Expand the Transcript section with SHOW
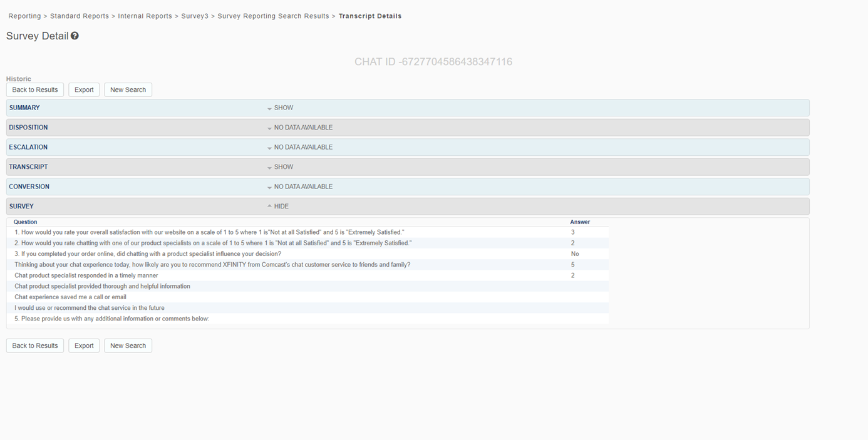868x440 pixels. pyautogui.click(x=283, y=167)
